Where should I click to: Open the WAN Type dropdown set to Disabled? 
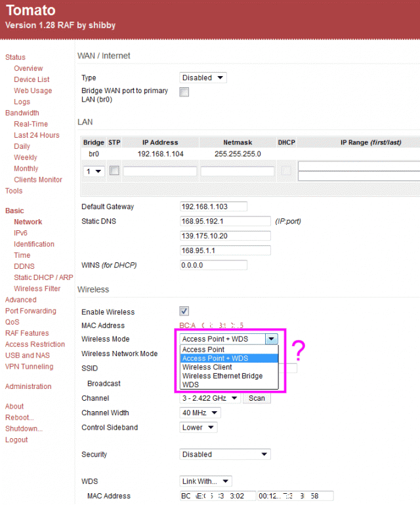(203, 77)
